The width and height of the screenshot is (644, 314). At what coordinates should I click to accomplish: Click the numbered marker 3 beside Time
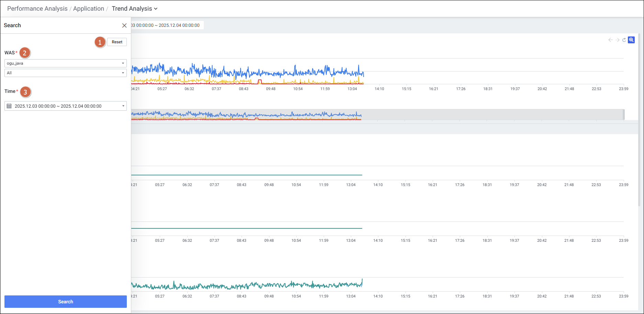tap(25, 92)
